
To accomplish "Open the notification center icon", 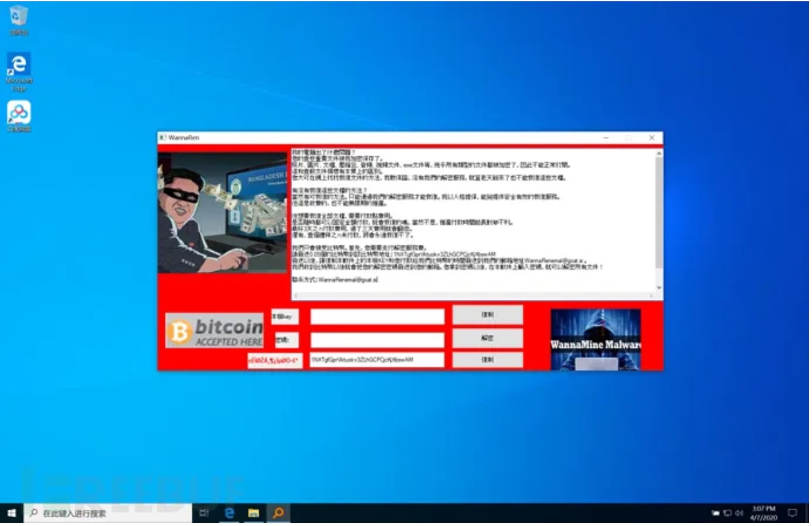I will (x=793, y=513).
